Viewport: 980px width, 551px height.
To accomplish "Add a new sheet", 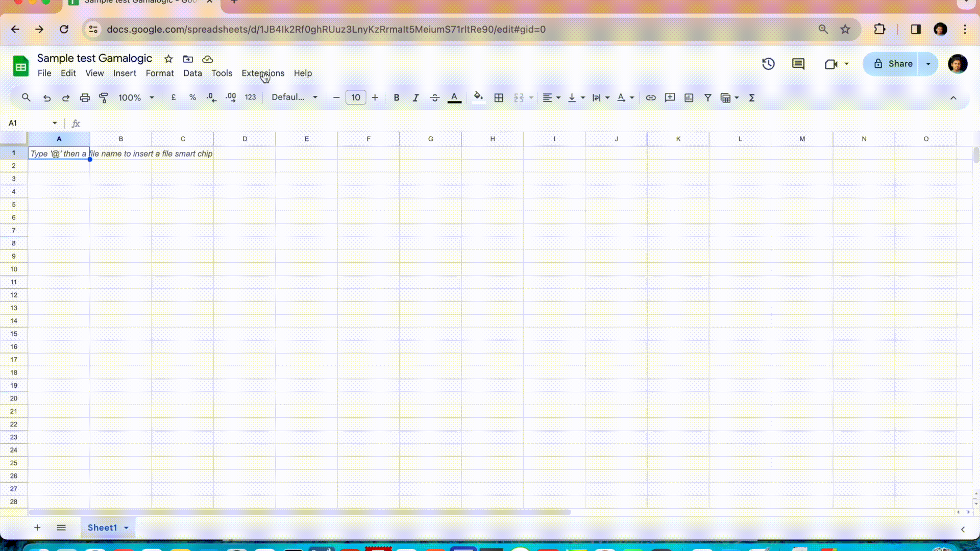I will (x=36, y=528).
